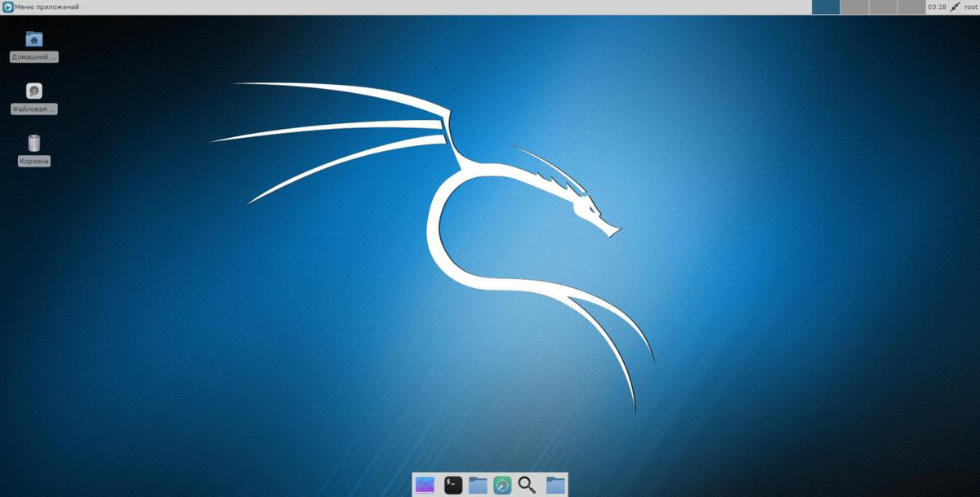Switch to the third workspace
The width and height of the screenshot is (980, 497).
point(883,7)
